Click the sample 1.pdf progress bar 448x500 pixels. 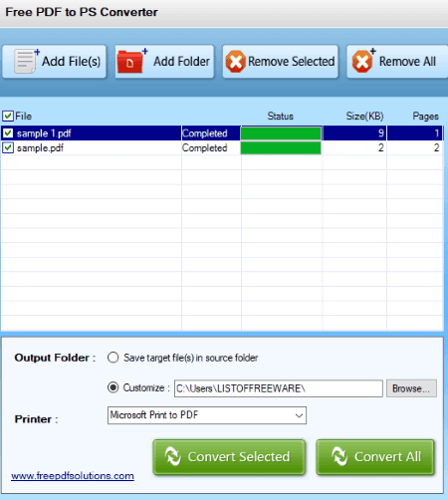click(281, 133)
